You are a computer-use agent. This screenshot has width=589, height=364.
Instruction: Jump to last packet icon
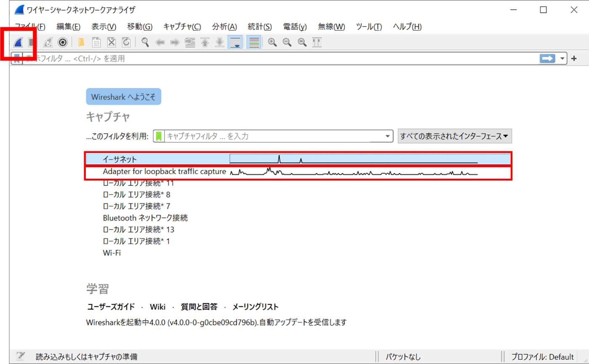(x=219, y=42)
